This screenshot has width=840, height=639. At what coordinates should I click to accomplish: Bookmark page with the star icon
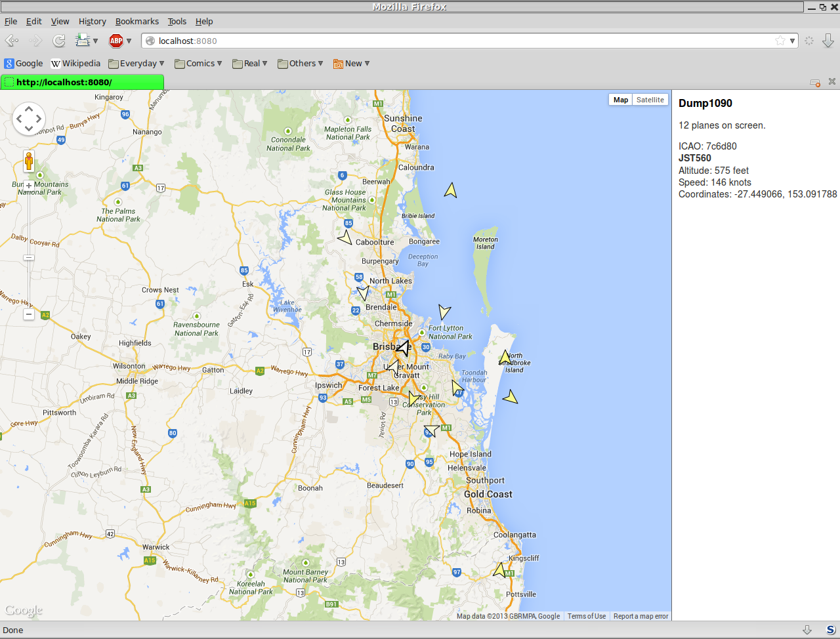click(780, 41)
